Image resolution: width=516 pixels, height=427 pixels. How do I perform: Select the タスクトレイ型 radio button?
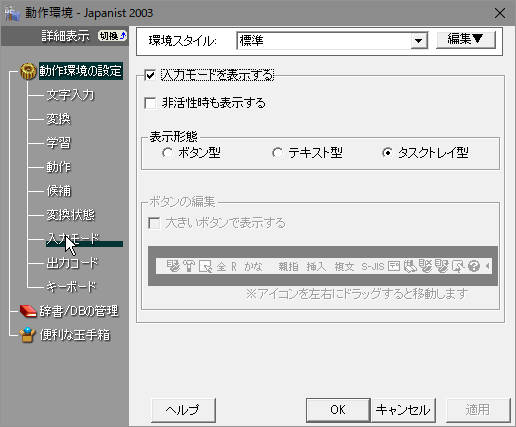(387, 153)
